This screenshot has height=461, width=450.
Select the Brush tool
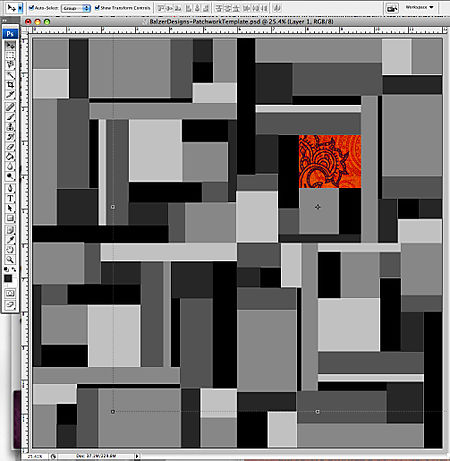click(x=10, y=117)
